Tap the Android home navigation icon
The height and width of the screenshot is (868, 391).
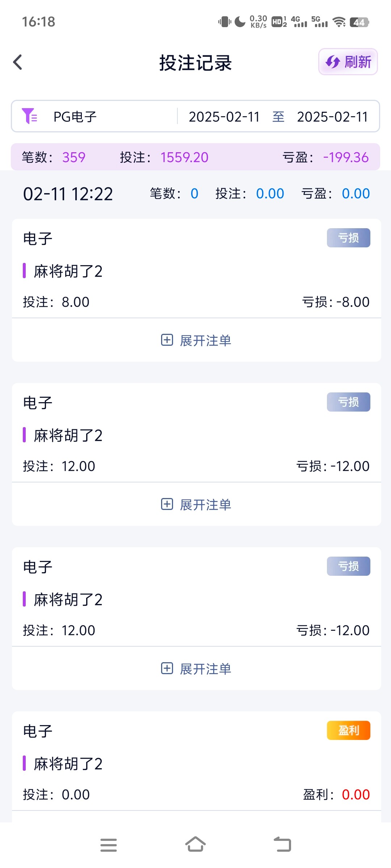pos(195,845)
